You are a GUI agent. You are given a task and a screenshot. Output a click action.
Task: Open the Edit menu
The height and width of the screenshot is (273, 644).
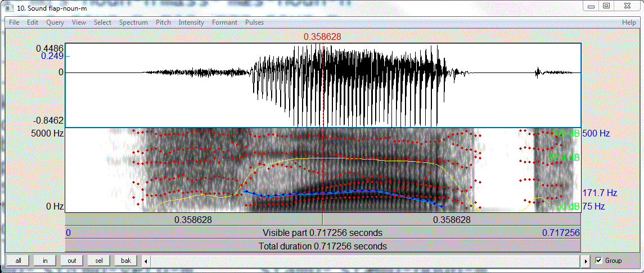(33, 22)
